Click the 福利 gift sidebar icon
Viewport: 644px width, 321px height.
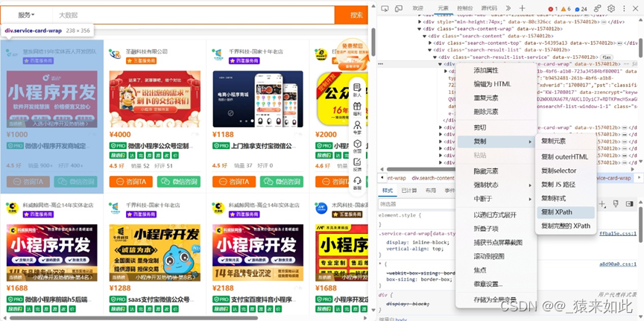tap(357, 109)
